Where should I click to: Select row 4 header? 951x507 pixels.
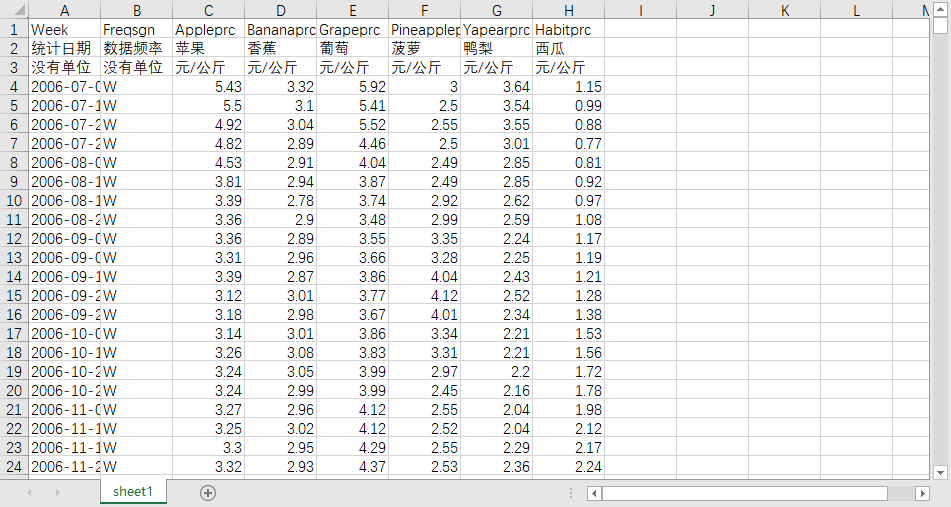(x=14, y=86)
